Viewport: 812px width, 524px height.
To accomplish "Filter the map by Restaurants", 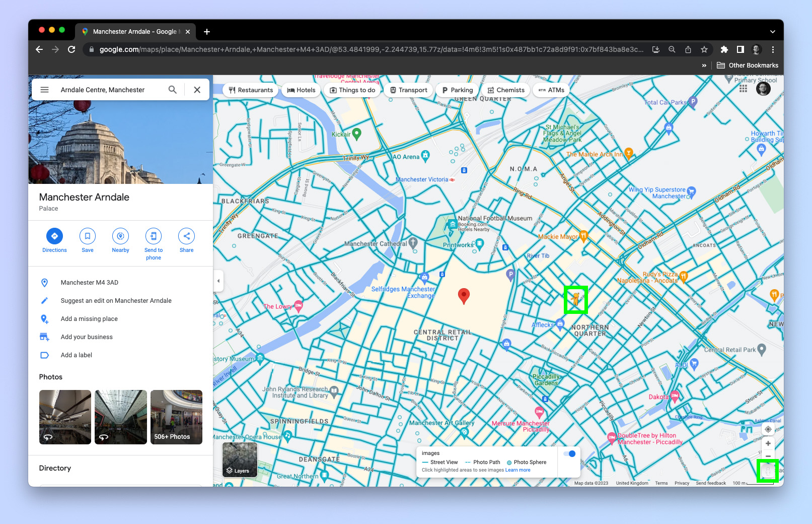I will (x=251, y=90).
